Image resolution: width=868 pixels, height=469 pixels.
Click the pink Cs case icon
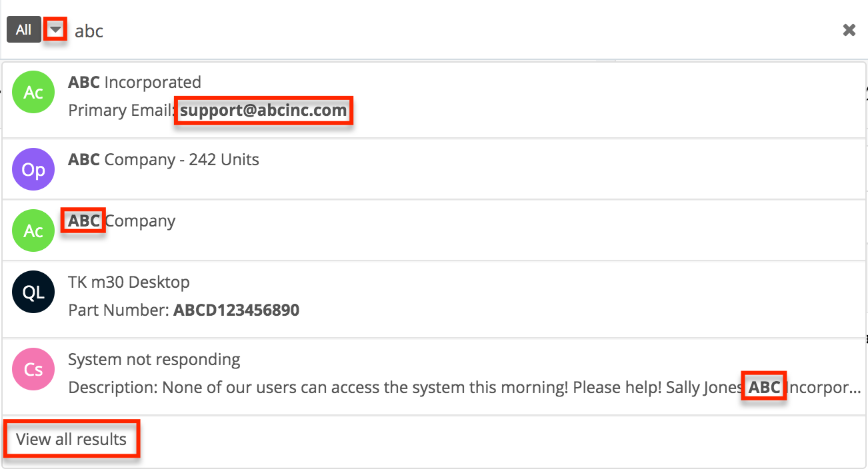[33, 369]
